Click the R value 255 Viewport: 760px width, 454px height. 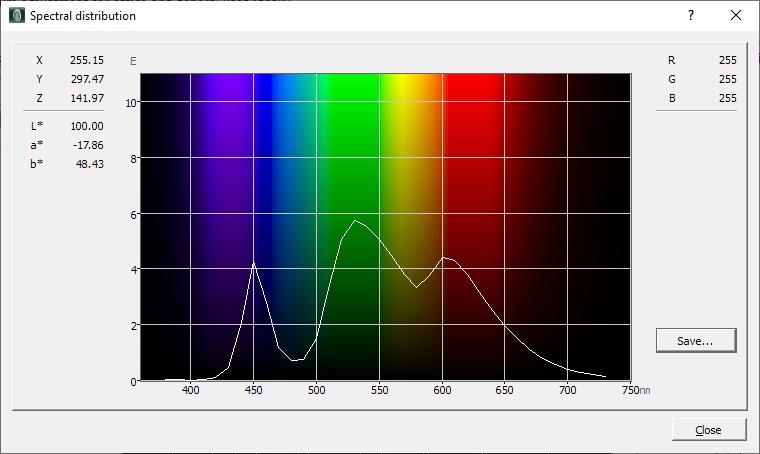(x=727, y=60)
